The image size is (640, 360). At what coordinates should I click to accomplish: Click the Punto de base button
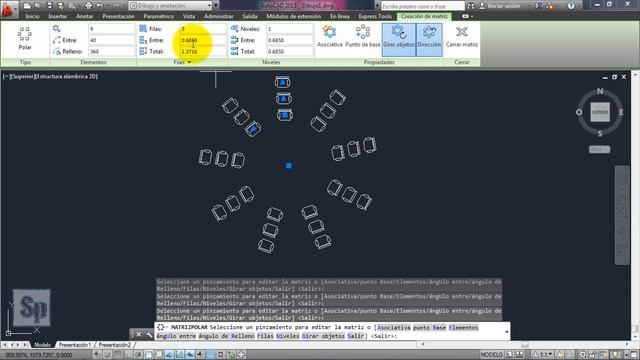pos(362,36)
